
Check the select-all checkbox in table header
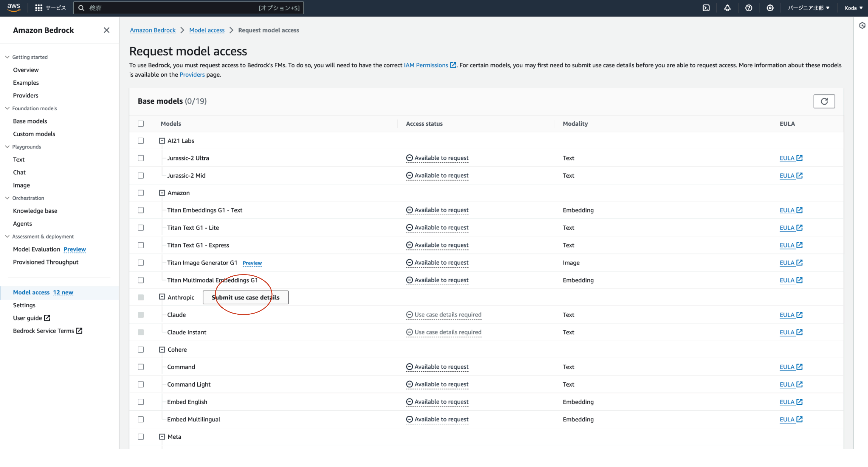pos(141,124)
